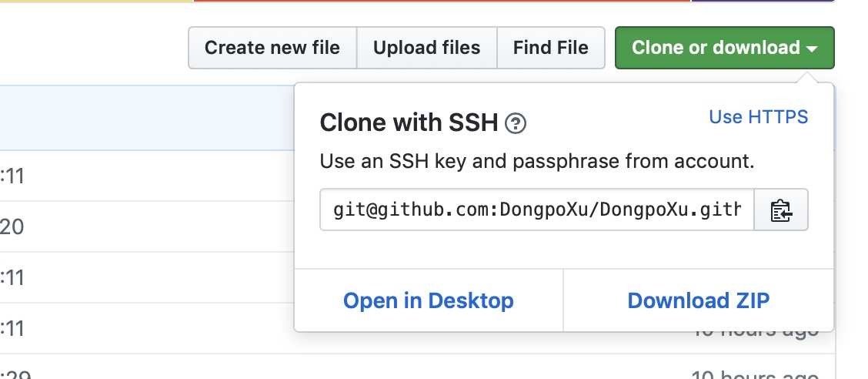The width and height of the screenshot is (868, 379).
Task: Click the question mark help icon
Action: pyautogui.click(x=516, y=122)
